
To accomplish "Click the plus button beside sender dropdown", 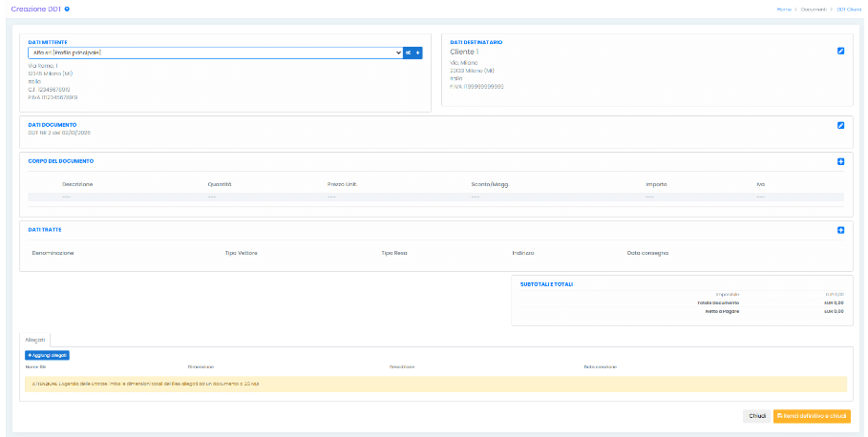I will 417,52.
